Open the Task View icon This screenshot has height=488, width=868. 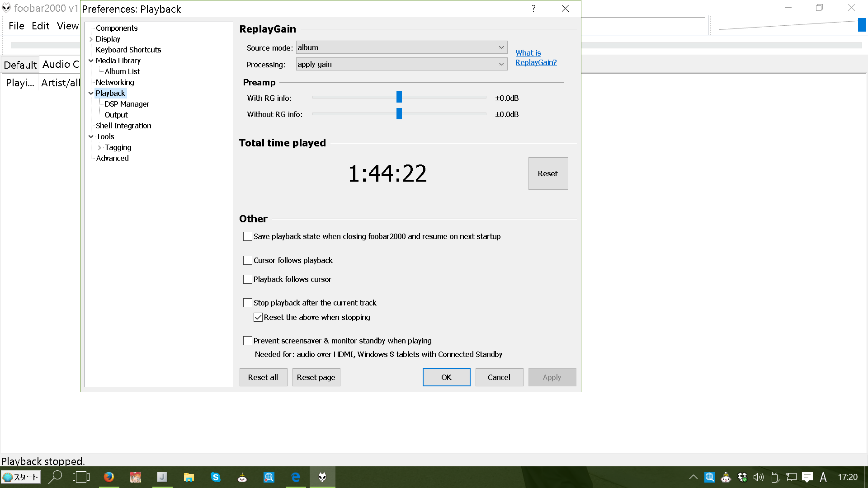pyautogui.click(x=81, y=477)
